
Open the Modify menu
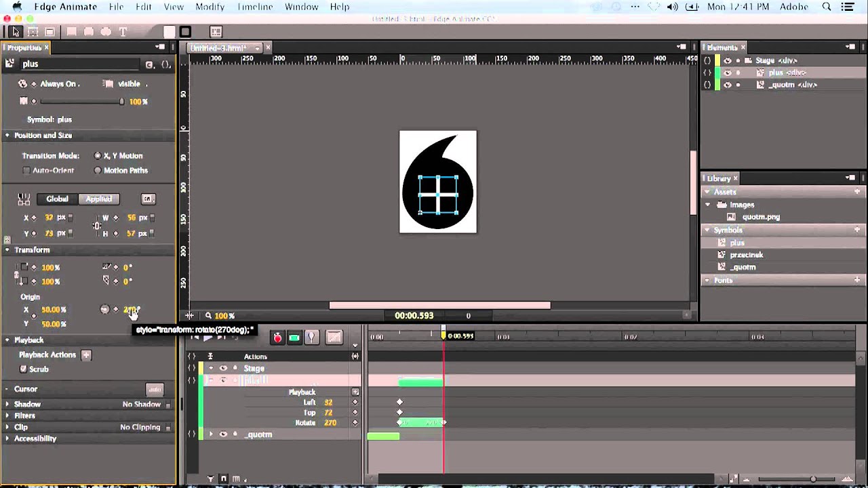point(210,7)
